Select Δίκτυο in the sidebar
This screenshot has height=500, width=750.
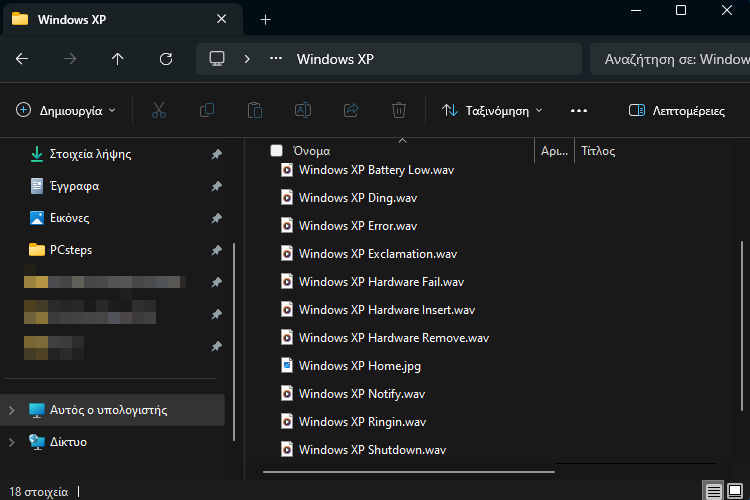(68, 442)
